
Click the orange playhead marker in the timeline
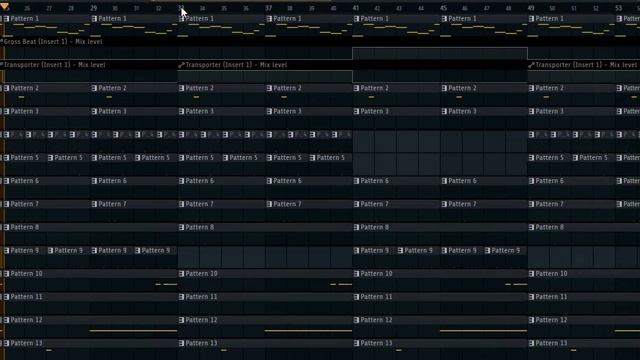(5, 7)
